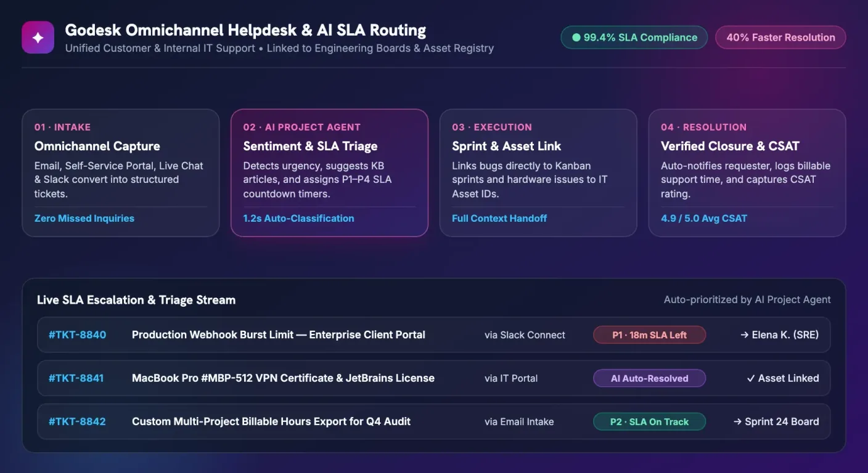The image size is (868, 473).
Task: Click the P1 · 18m SLA Left badge
Action: (x=650, y=335)
